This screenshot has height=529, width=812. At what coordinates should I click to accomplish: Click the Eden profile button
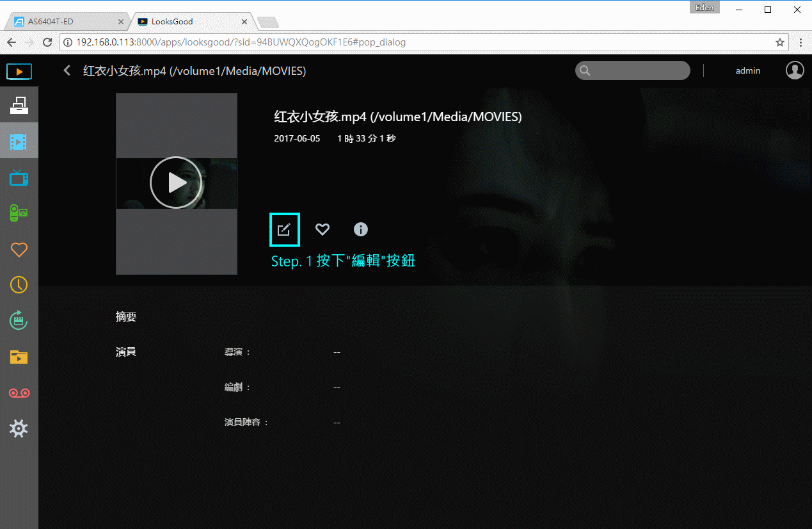(x=705, y=8)
